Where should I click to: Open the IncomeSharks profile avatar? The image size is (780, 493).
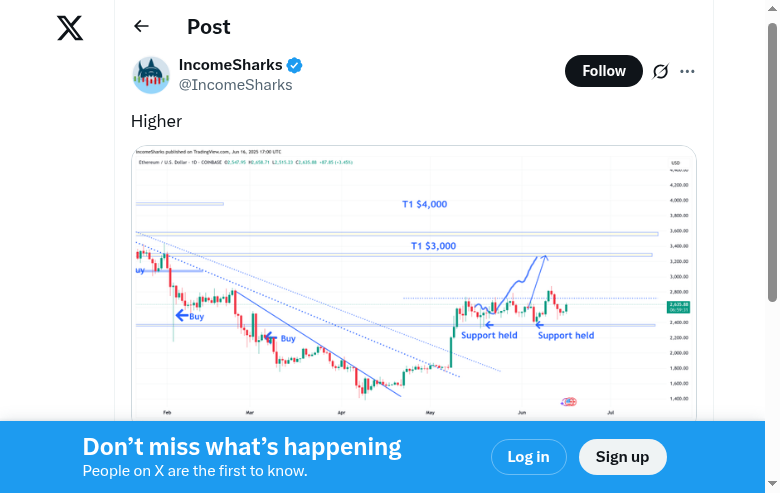pos(151,75)
